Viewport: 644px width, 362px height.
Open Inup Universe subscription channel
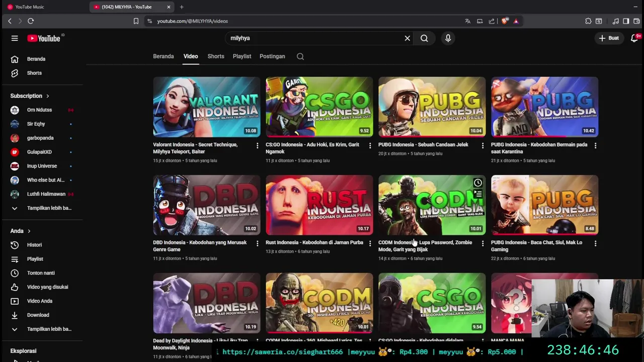tap(42, 166)
